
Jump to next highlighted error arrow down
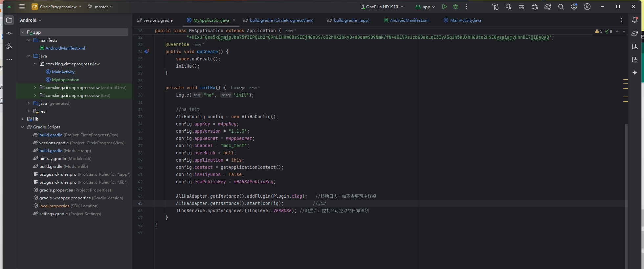tap(624, 31)
